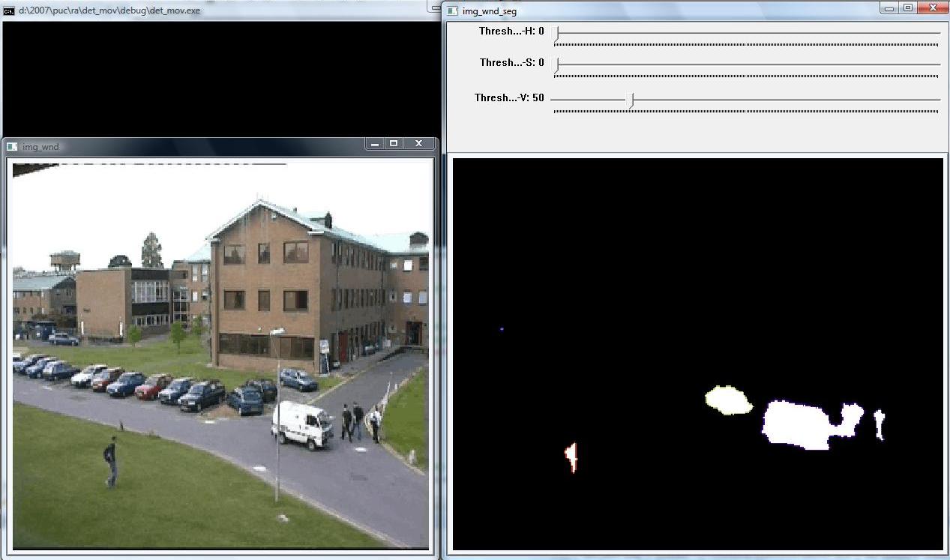The image size is (950, 560).
Task: Click the det_mov.exe console window icon
Action: coord(9,10)
